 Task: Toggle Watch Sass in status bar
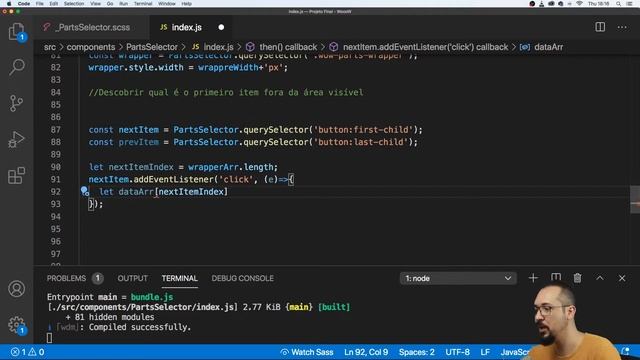click(307, 352)
